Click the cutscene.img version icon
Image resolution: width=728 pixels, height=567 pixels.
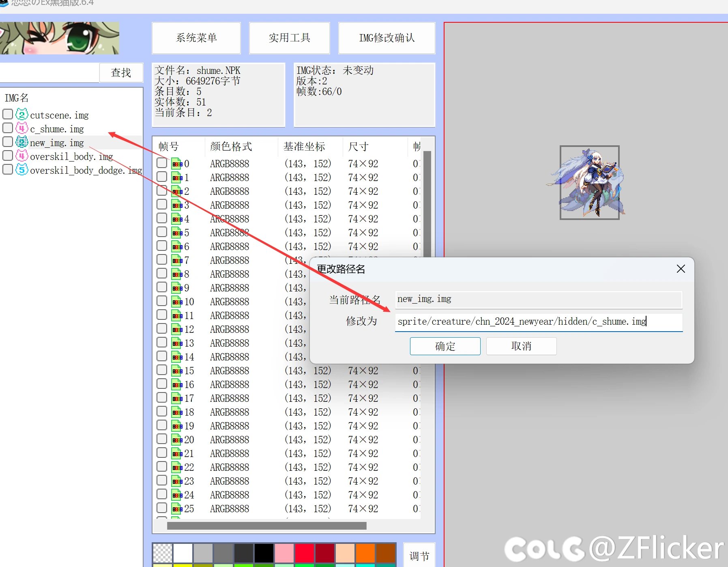[x=21, y=114]
